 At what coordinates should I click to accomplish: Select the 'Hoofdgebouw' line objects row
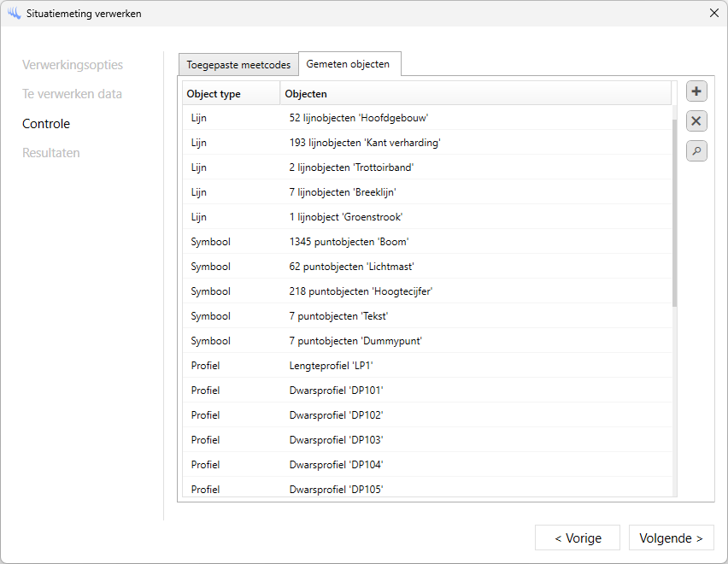click(x=427, y=118)
